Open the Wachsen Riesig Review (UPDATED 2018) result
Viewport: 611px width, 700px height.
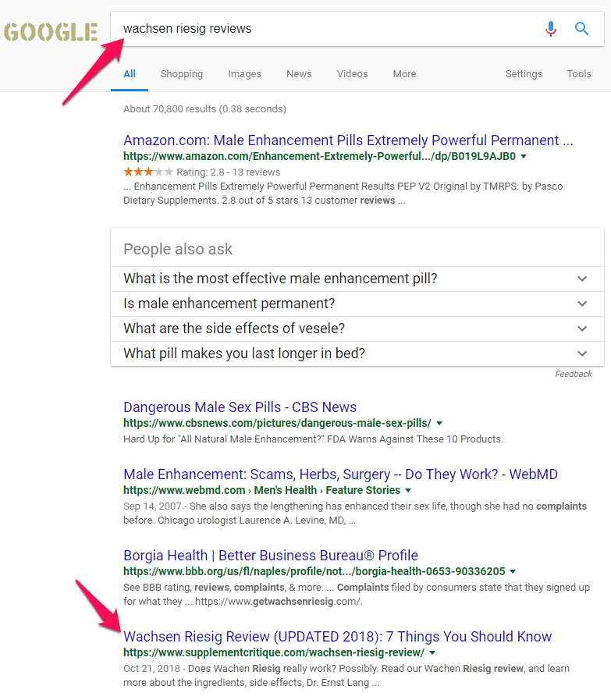pyautogui.click(x=337, y=637)
